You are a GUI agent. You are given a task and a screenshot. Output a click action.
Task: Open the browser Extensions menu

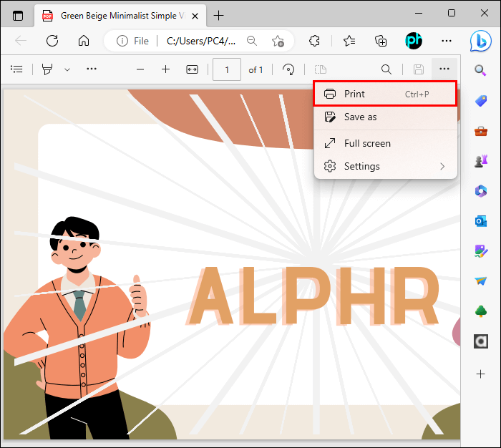click(315, 41)
